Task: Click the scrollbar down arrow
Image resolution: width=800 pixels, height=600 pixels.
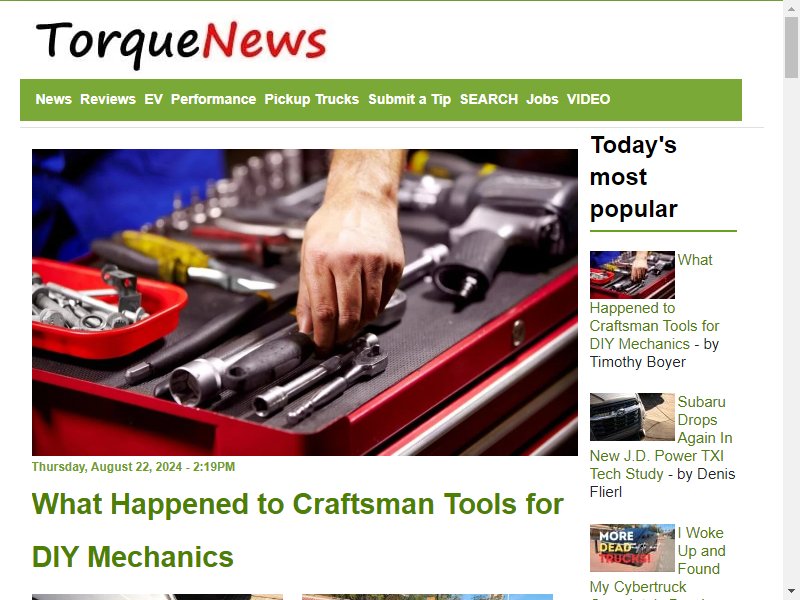Action: click(791, 592)
